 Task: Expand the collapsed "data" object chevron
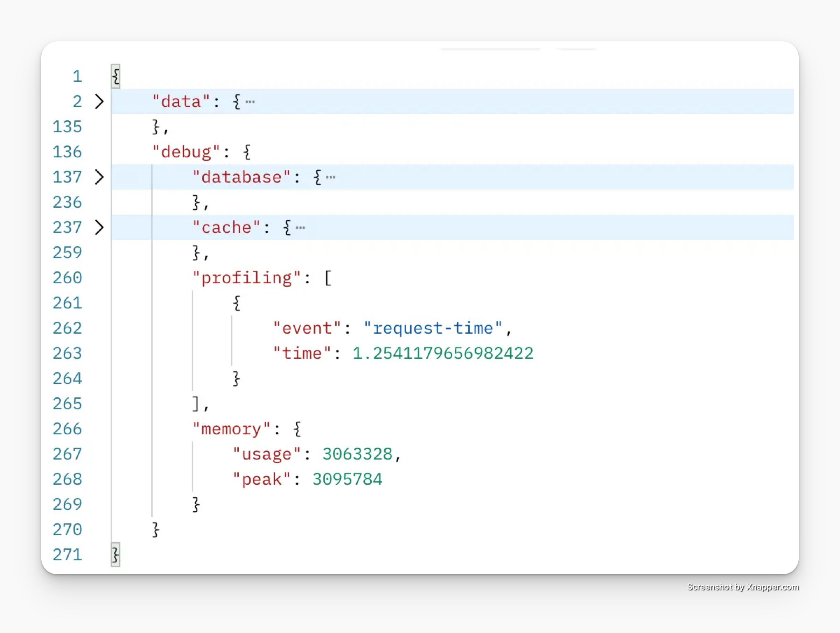click(99, 101)
